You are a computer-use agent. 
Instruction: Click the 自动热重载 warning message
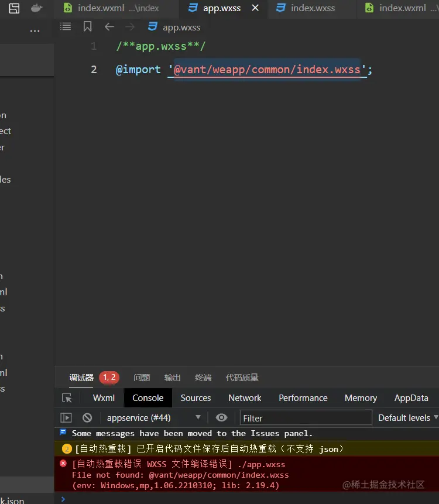209,449
